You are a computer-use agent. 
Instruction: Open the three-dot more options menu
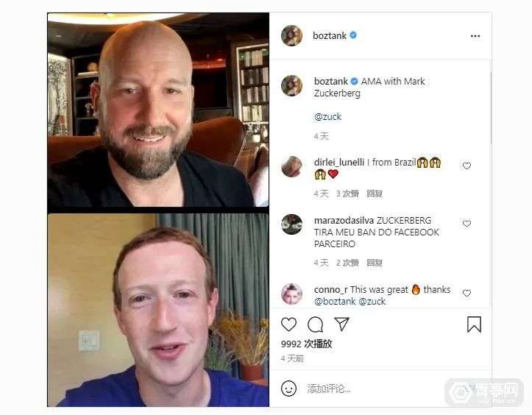tap(475, 36)
